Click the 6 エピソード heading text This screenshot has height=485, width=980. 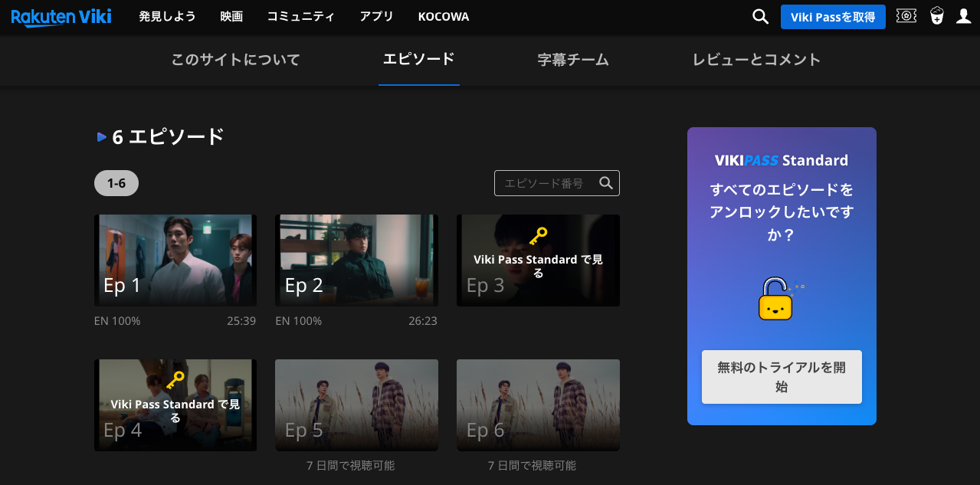(168, 137)
